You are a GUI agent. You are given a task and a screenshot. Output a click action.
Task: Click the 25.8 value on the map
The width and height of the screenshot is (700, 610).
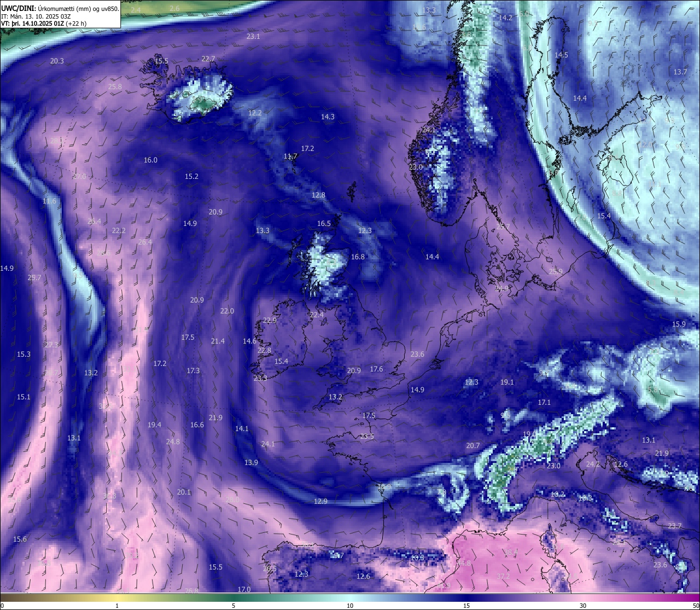pyautogui.click(x=115, y=86)
